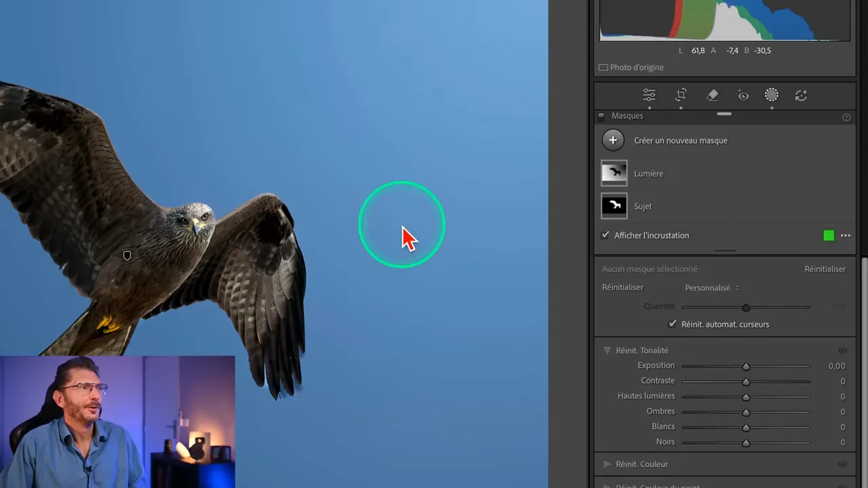Image resolution: width=868 pixels, height=488 pixels.
Task: Uncheck Afficher l'incrustation
Action: coord(606,235)
